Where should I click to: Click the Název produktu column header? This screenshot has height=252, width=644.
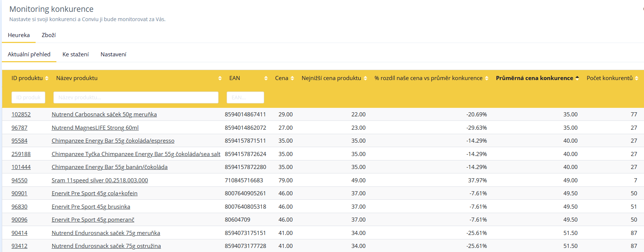[x=77, y=78]
